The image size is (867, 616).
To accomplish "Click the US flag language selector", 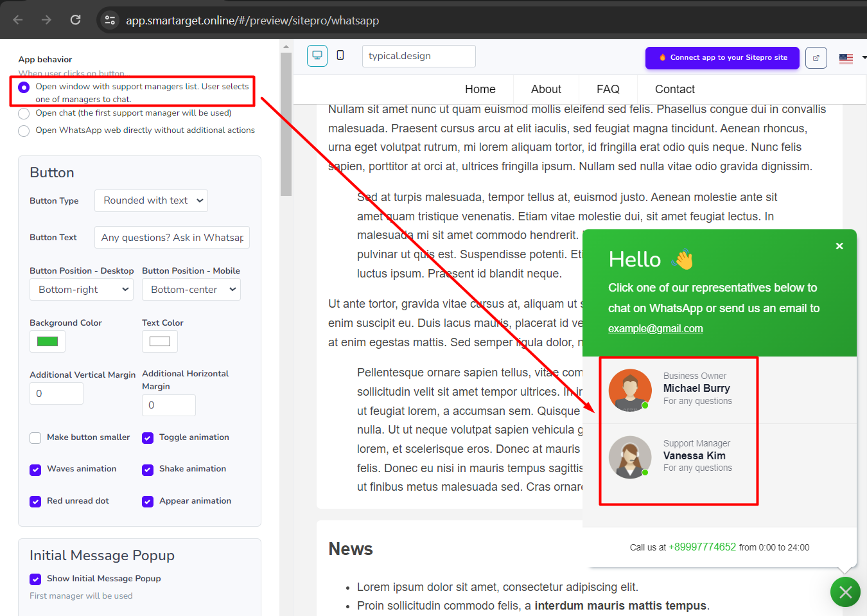I will pos(846,58).
